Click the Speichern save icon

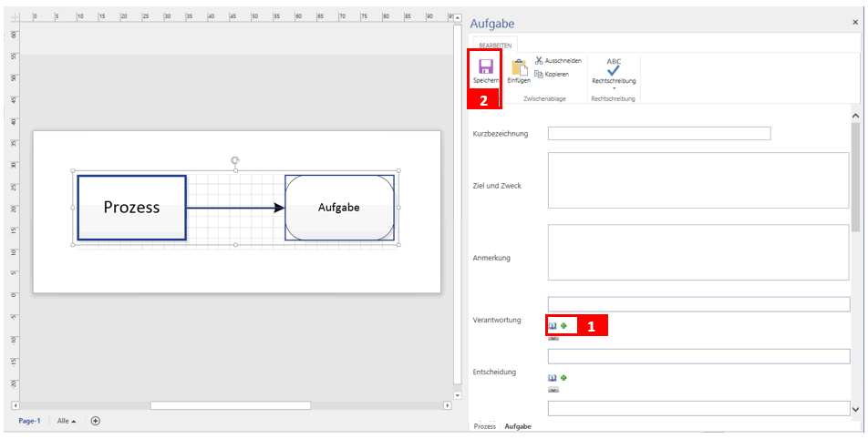click(x=485, y=66)
